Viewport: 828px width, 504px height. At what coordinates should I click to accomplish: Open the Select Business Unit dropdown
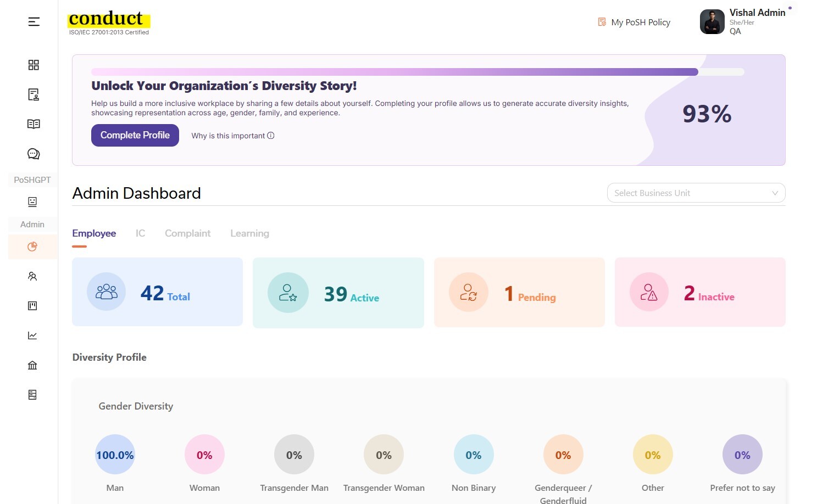696,193
